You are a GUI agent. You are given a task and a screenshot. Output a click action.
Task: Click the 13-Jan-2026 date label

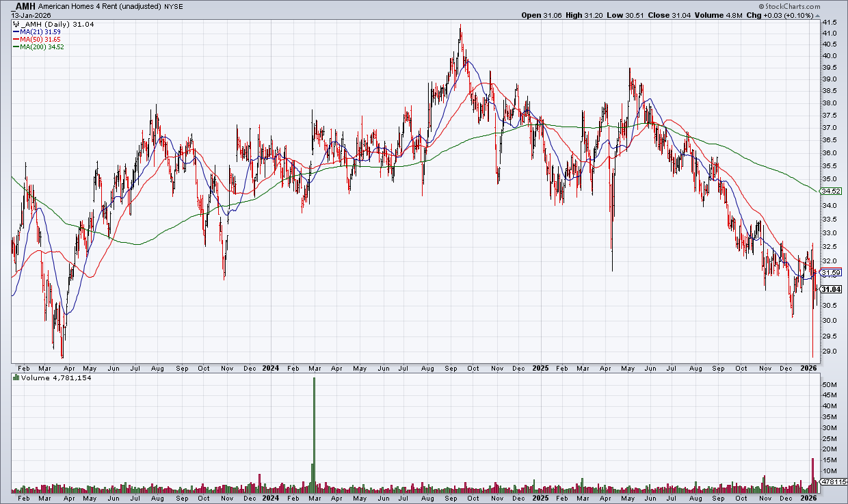click(29, 15)
